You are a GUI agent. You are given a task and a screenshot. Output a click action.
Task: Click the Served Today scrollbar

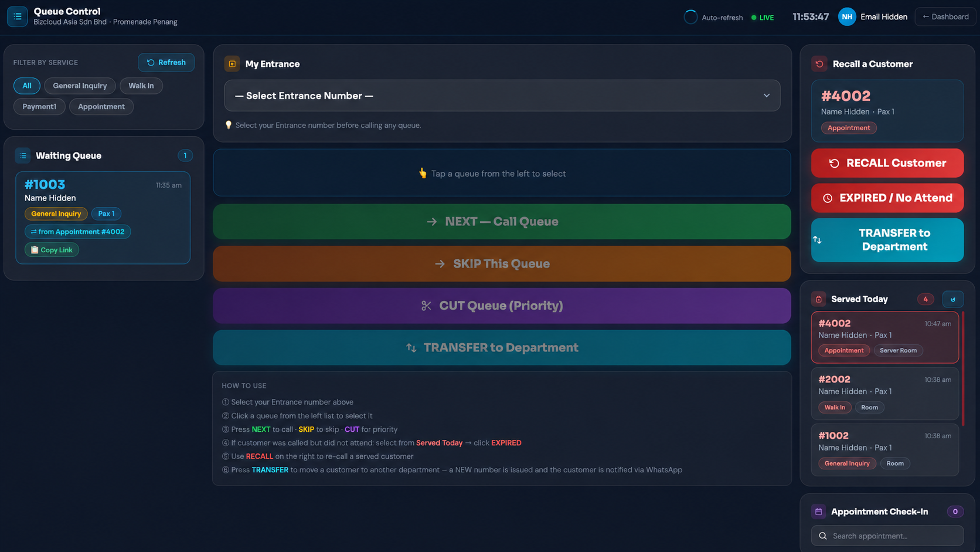(962, 368)
